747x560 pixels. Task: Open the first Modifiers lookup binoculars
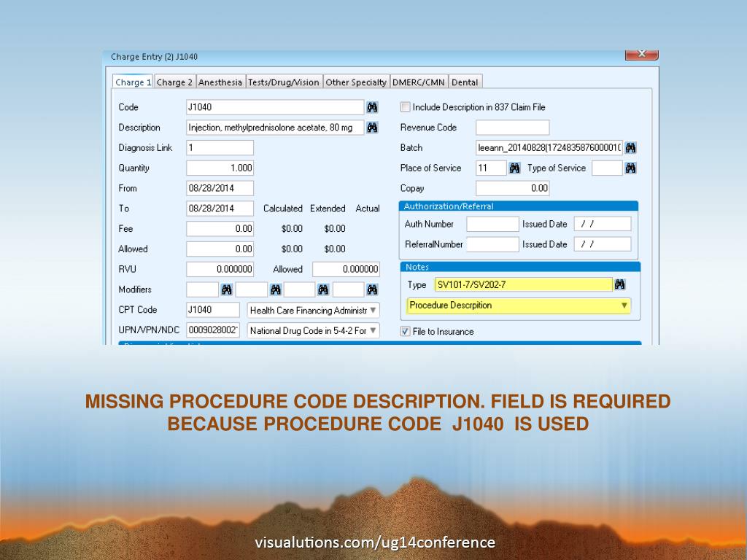pos(227,289)
